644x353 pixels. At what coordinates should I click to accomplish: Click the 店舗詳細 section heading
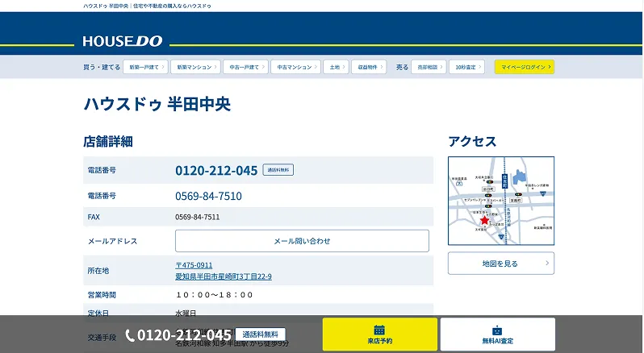[108, 142]
